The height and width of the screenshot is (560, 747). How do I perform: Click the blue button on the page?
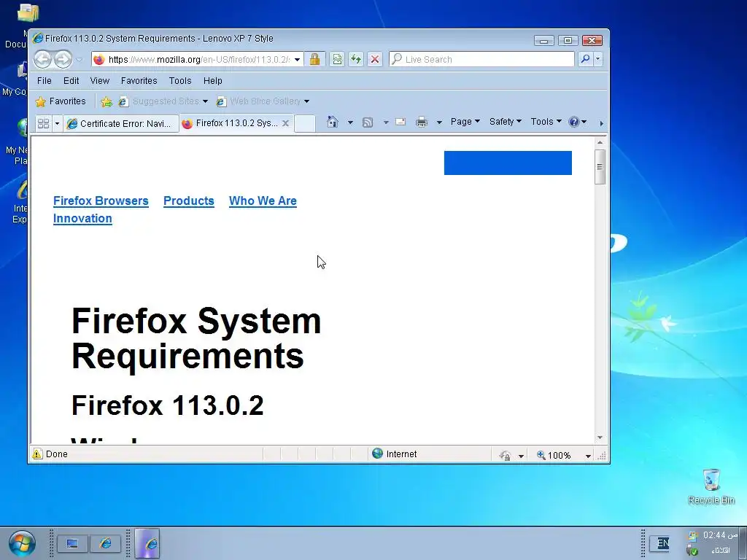coord(508,163)
